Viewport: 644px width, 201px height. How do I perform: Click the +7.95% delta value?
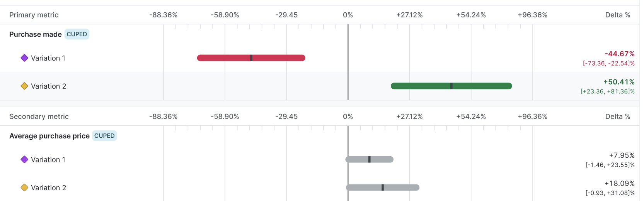(622, 155)
